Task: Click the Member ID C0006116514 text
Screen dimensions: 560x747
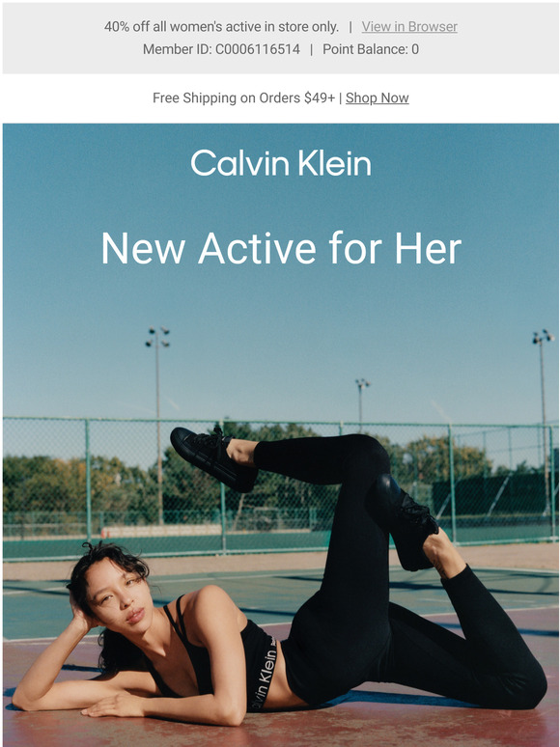Action: (221, 49)
